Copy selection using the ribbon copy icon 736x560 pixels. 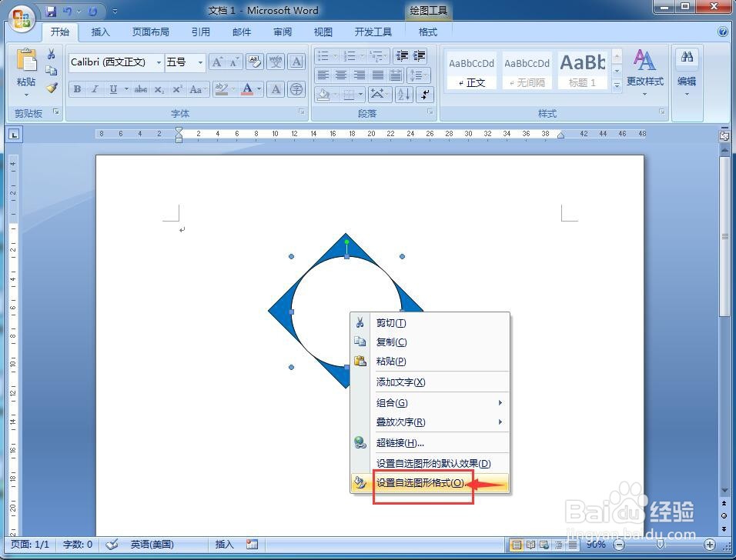tap(51, 71)
